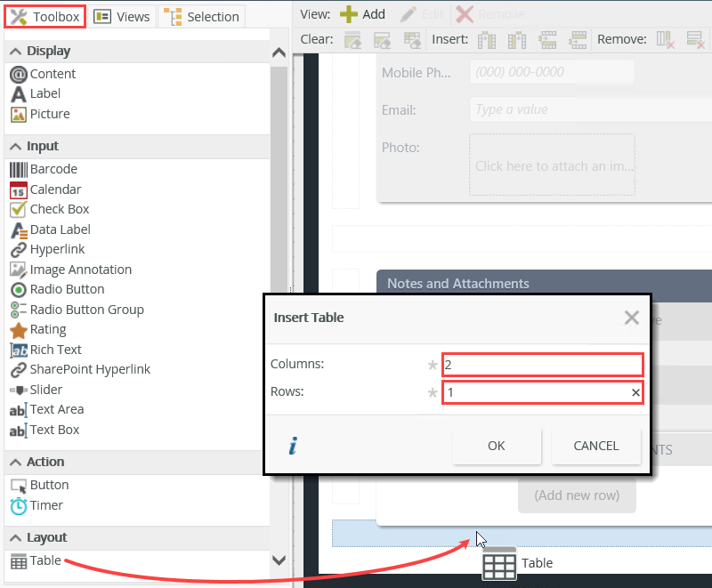Click CANCEL to dismiss Insert Table
Viewport: 712px width, 588px height.
tap(595, 446)
